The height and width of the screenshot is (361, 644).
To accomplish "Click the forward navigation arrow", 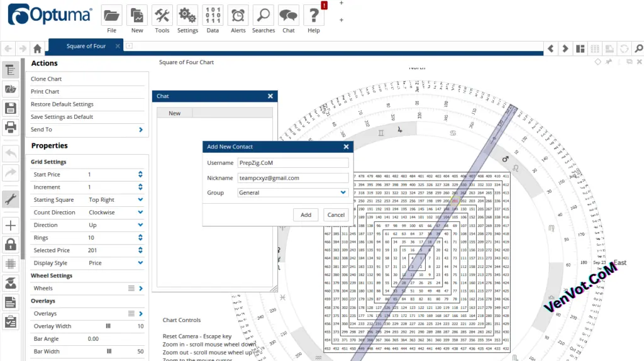I will click(x=23, y=48).
